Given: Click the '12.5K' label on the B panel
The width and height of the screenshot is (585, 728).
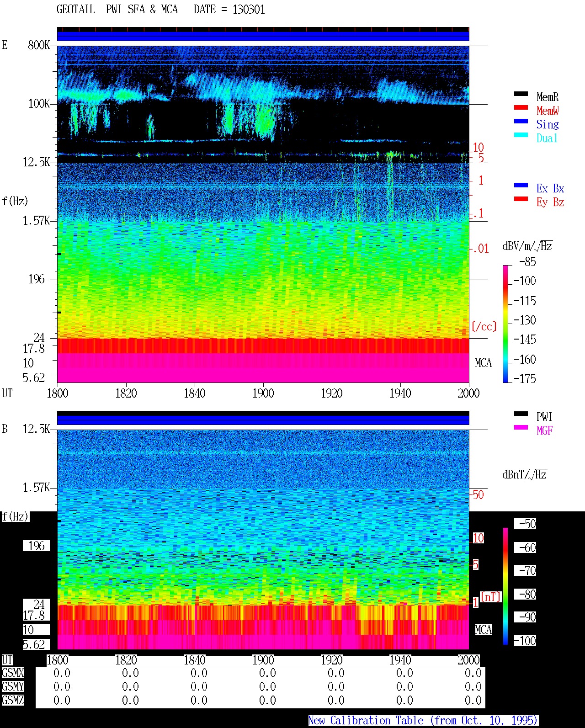Looking at the screenshot, I should 37,429.
